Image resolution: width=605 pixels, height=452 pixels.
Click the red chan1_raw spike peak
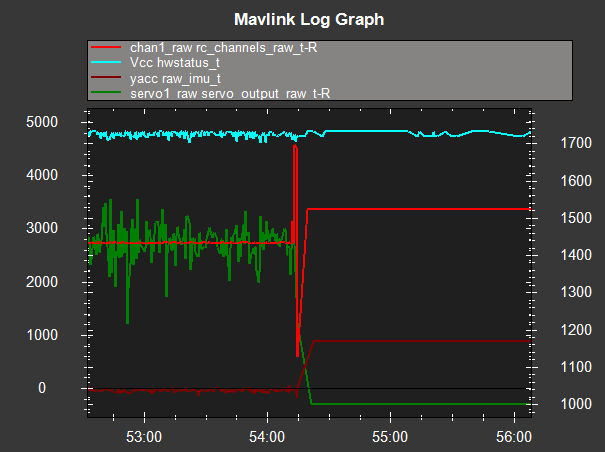pyautogui.click(x=295, y=147)
